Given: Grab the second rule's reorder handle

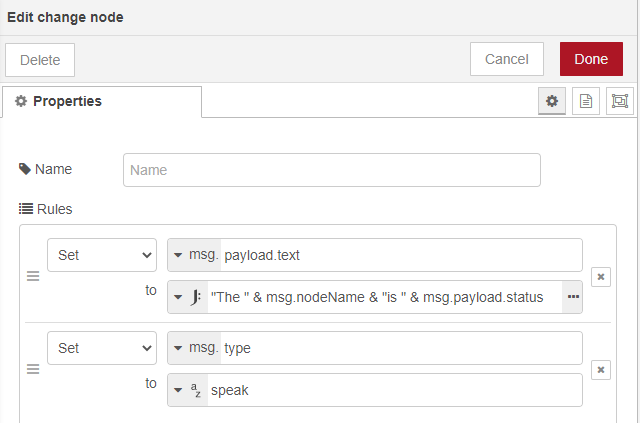Looking at the screenshot, I should 32,370.
